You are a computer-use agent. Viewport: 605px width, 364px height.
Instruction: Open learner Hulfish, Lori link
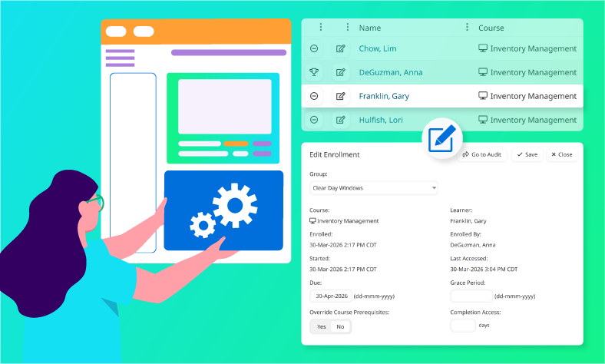(381, 120)
